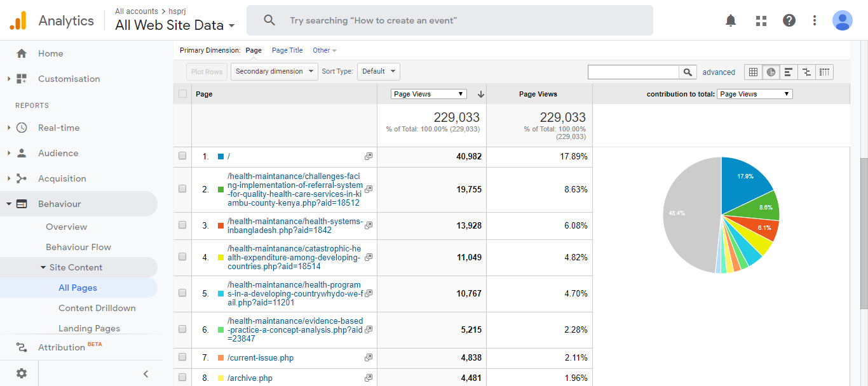The height and width of the screenshot is (386, 868).
Task: Click the table search magnifier button
Action: pos(687,72)
